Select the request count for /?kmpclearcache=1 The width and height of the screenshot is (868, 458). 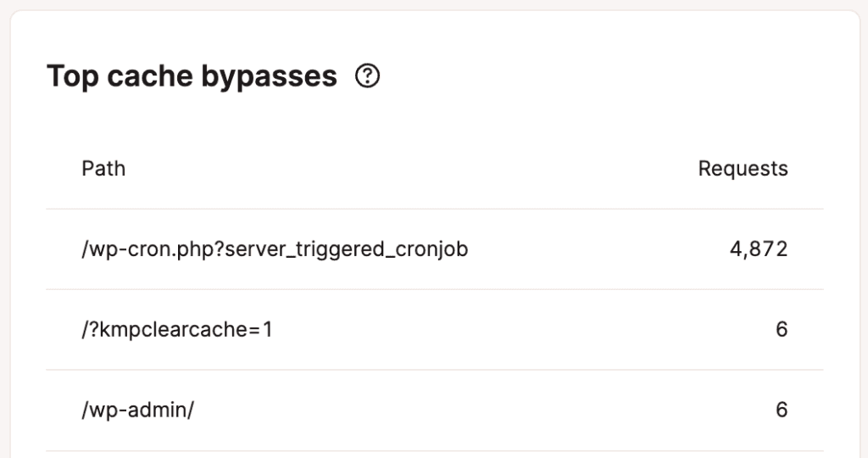[782, 330]
